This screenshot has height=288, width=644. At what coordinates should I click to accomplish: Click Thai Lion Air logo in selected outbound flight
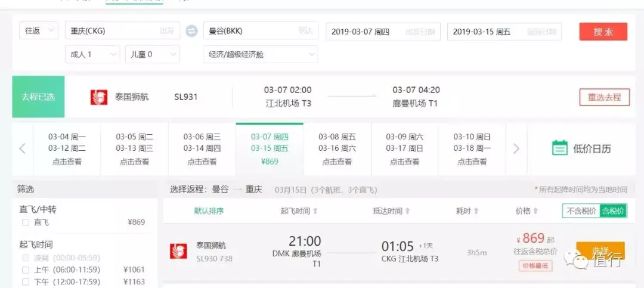98,97
